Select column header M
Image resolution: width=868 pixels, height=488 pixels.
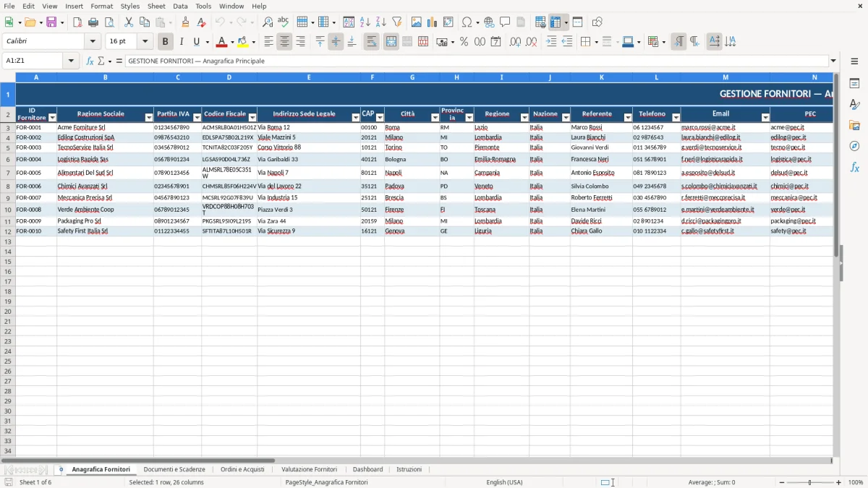[725, 77]
